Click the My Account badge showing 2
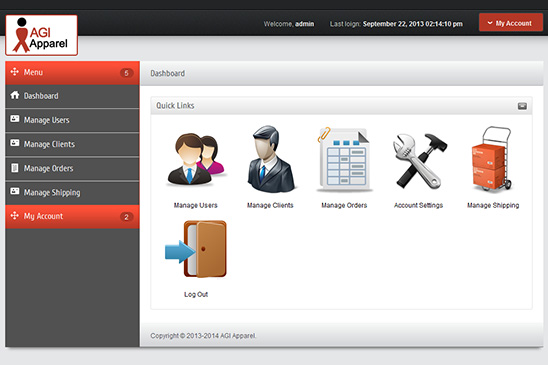Screen dimensions: 548x365 click(127, 217)
